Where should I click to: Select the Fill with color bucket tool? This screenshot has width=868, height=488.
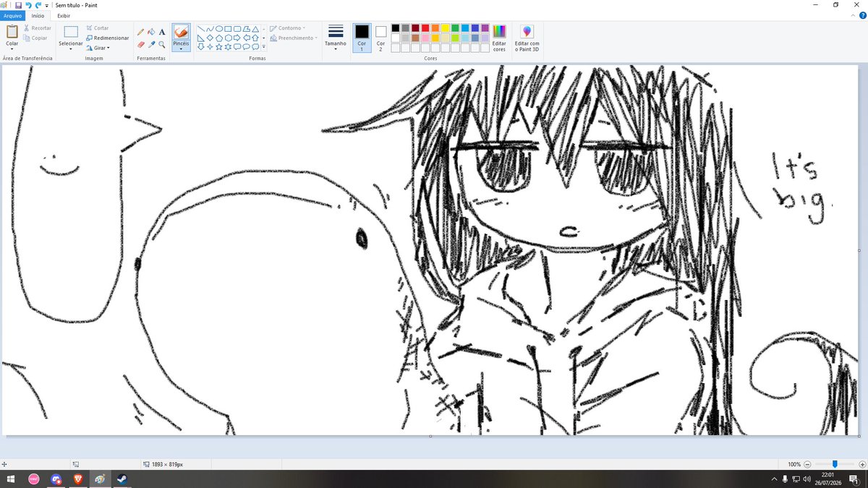[x=151, y=32]
